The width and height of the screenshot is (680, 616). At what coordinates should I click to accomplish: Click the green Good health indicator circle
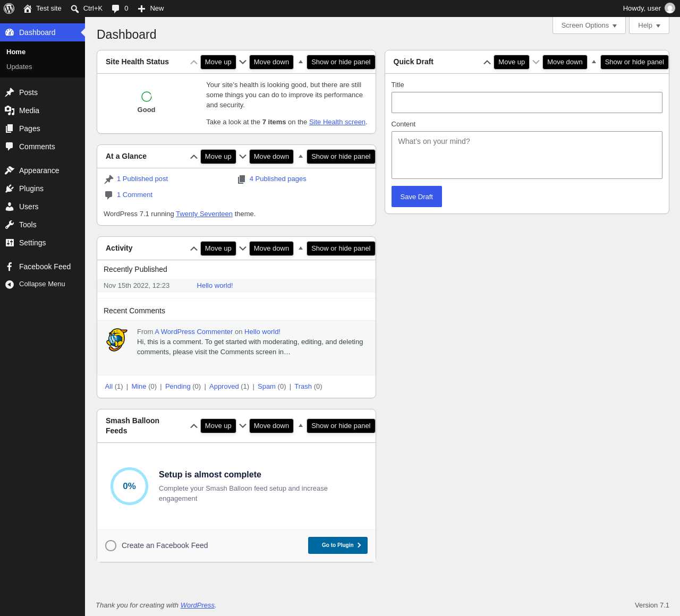point(147,96)
